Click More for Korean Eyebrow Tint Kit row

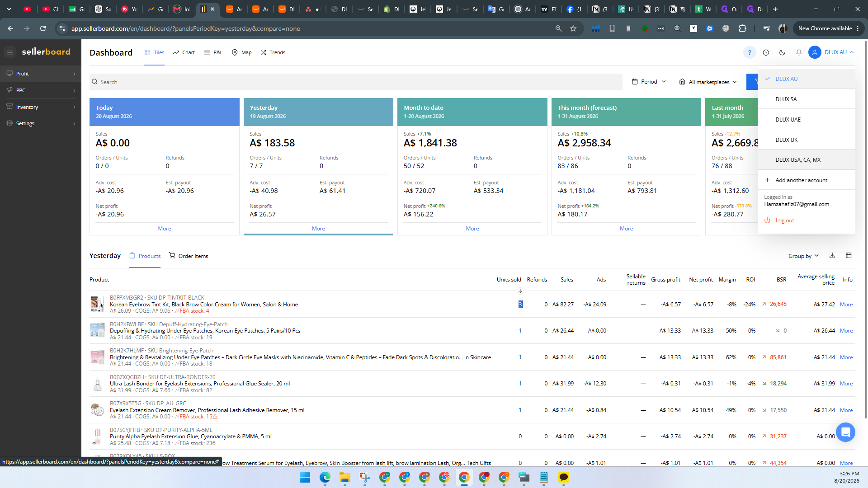click(x=846, y=305)
